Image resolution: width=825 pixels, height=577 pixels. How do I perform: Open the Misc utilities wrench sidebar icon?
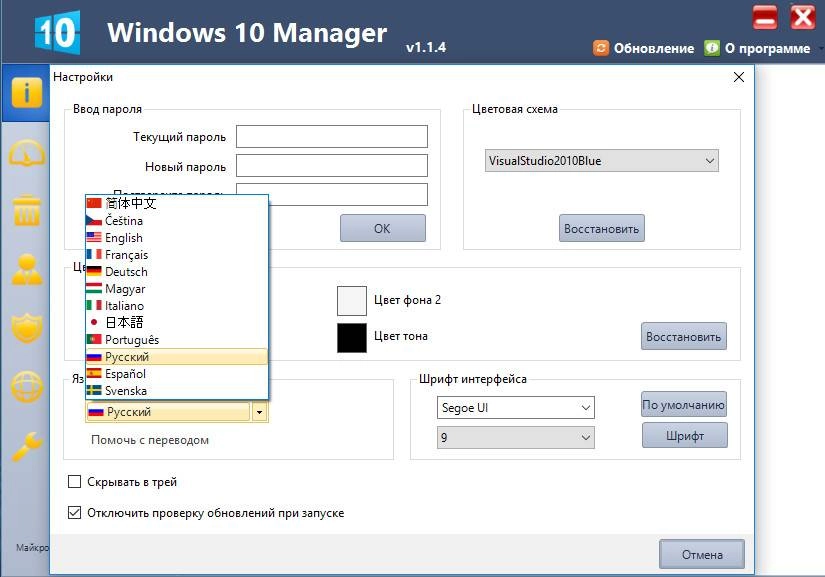pyautogui.click(x=26, y=446)
